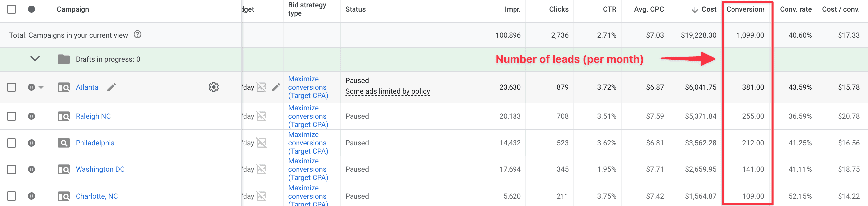Click the paused status icon for Charlotte, NC
The height and width of the screenshot is (206, 868).
pyautogui.click(x=32, y=196)
